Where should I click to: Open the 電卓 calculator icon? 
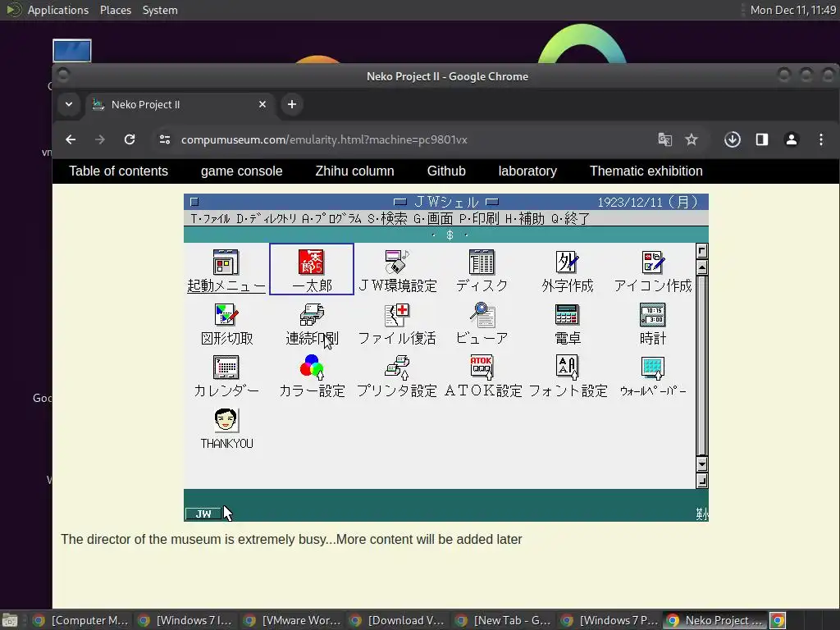click(568, 323)
